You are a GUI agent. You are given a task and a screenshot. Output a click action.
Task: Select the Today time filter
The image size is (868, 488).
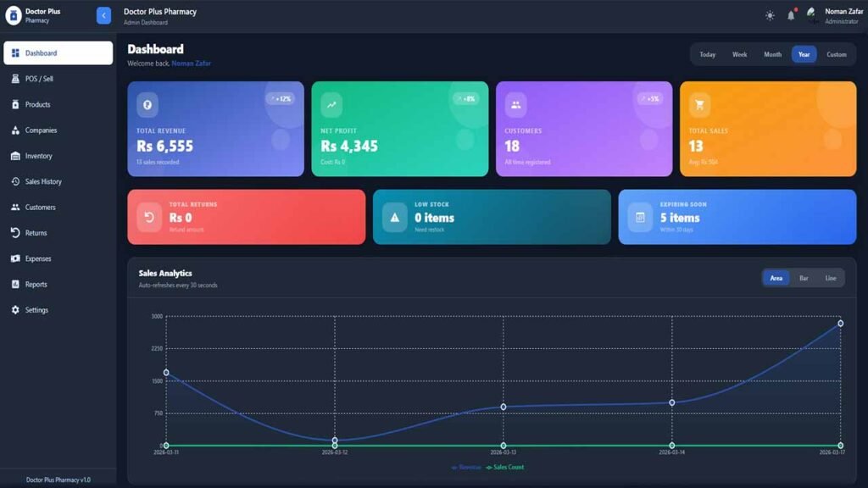(x=707, y=54)
